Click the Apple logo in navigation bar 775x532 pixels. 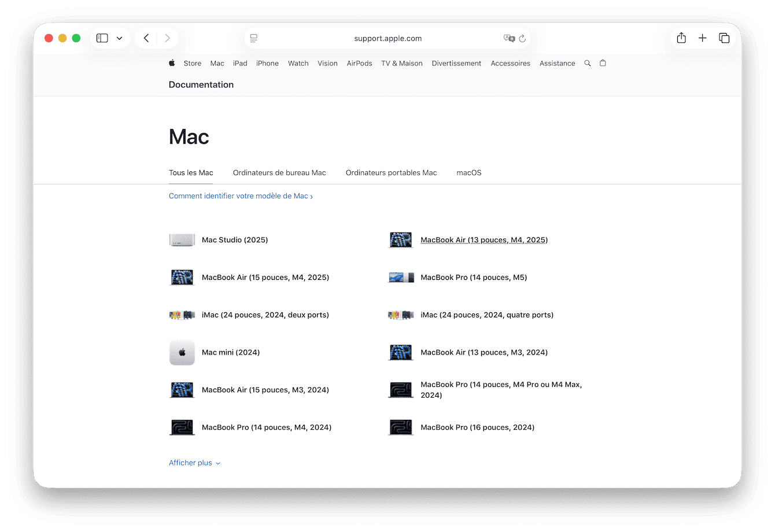pyautogui.click(x=172, y=63)
